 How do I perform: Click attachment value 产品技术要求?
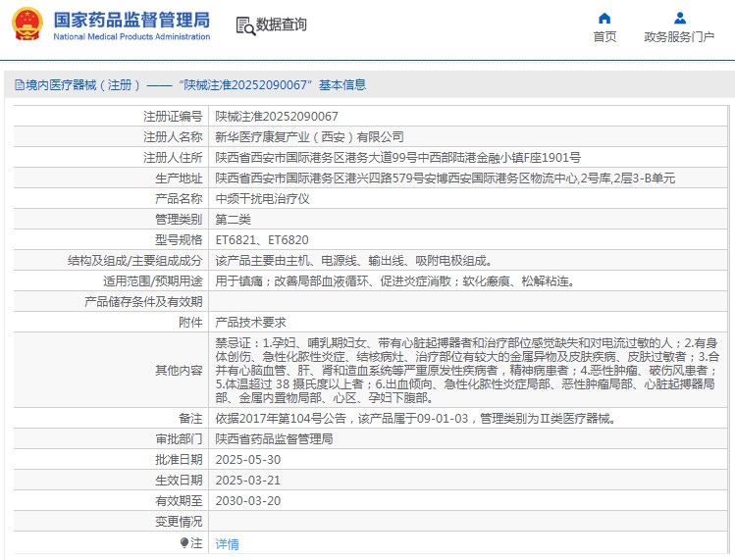pos(251,323)
